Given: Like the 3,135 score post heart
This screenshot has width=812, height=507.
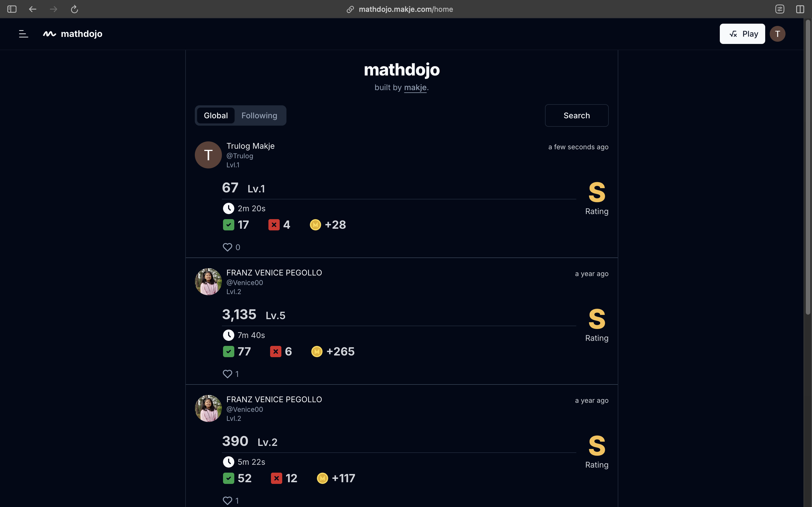Looking at the screenshot, I should pyautogui.click(x=228, y=374).
